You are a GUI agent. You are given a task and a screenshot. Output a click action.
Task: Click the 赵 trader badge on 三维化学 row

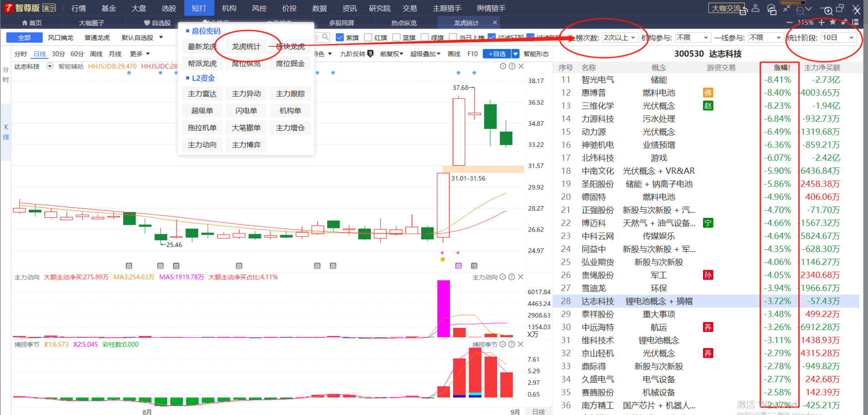pyautogui.click(x=708, y=106)
